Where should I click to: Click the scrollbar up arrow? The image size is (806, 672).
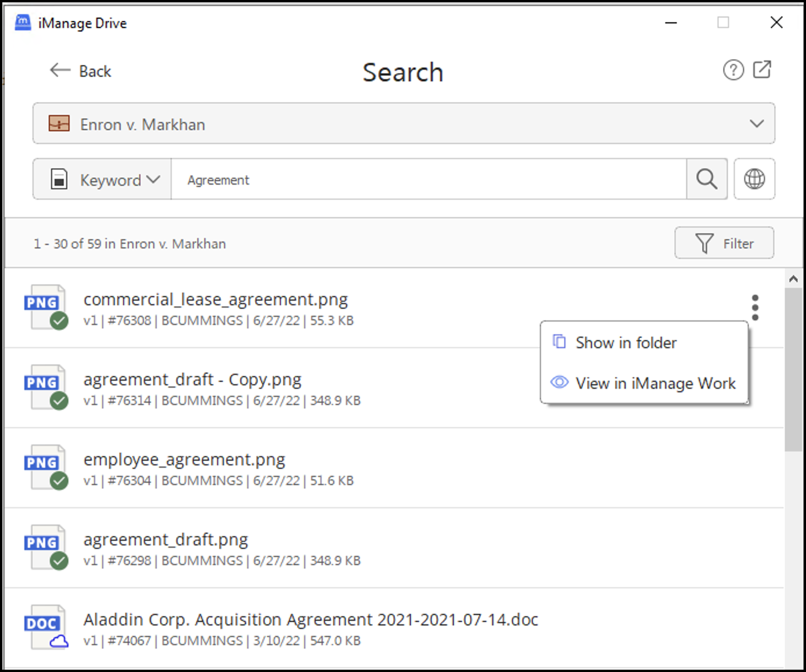(x=793, y=279)
